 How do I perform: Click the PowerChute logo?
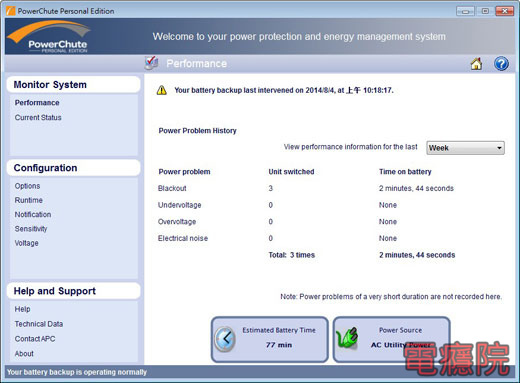49,37
